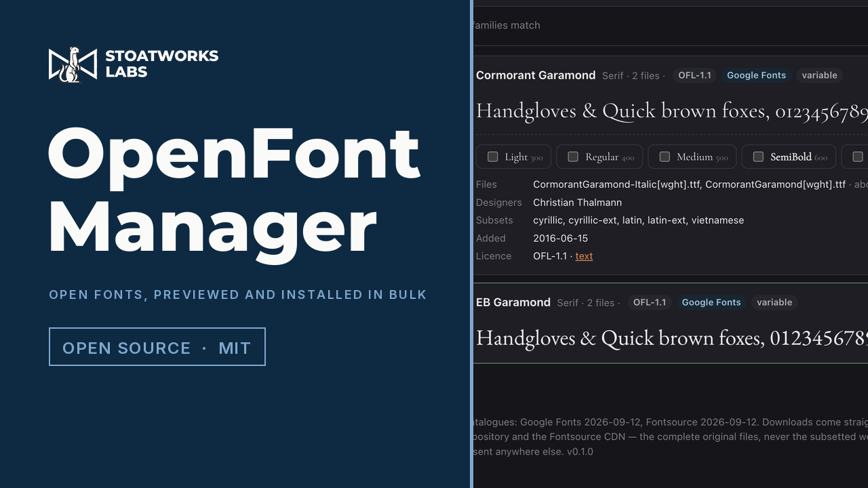Click the variable tag on Cormorant Garamond

coord(819,75)
